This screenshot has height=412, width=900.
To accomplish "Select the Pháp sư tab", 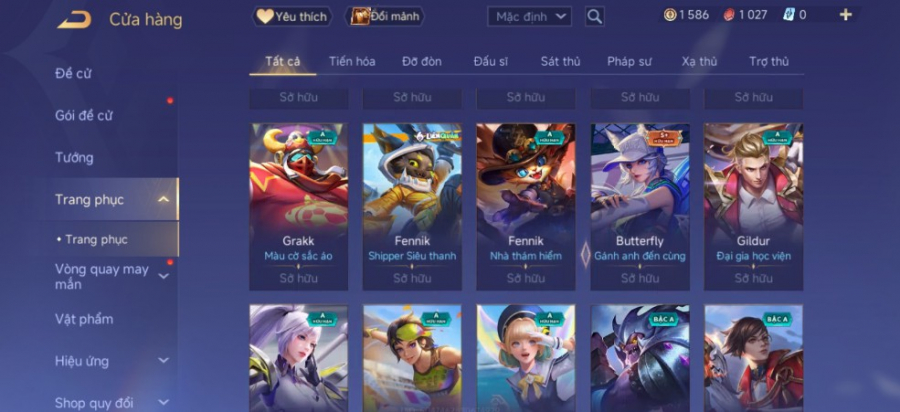I will [x=629, y=61].
